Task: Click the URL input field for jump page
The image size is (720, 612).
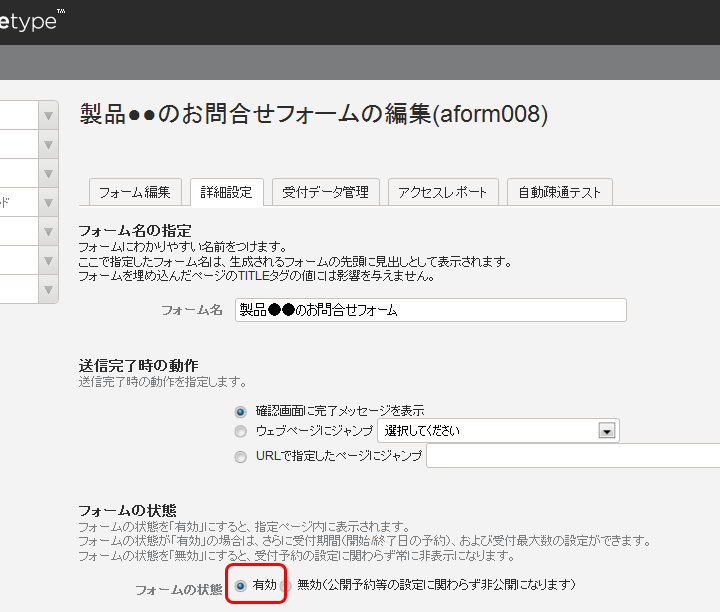Action: 573,456
